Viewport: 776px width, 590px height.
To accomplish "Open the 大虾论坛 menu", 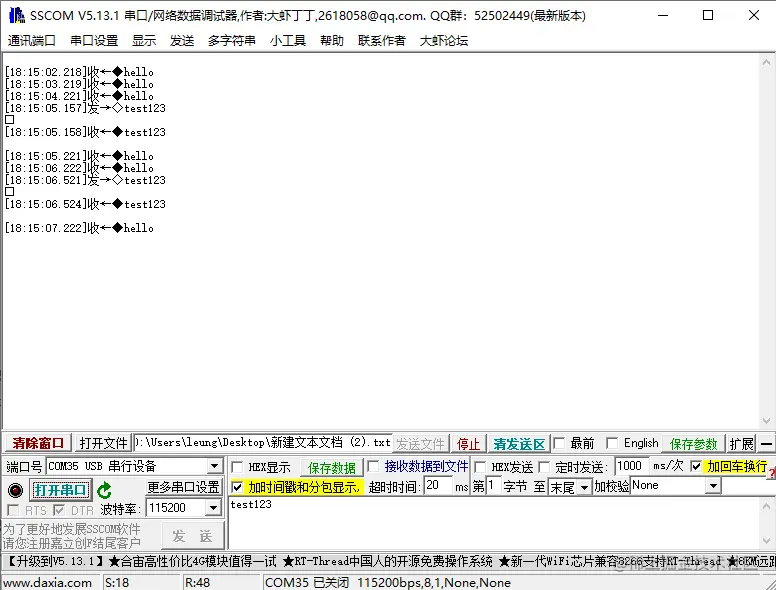I will 443,41.
